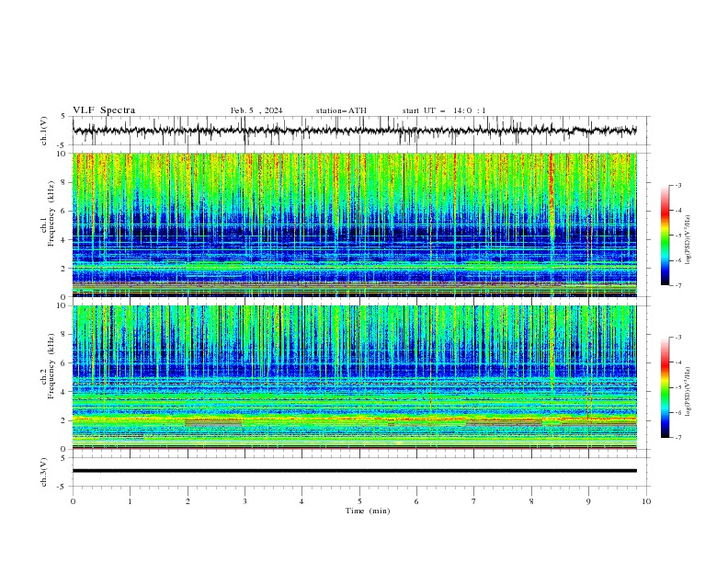
Task: Click the ch.2 frequency axis "2" tick label
Action: tap(64, 420)
